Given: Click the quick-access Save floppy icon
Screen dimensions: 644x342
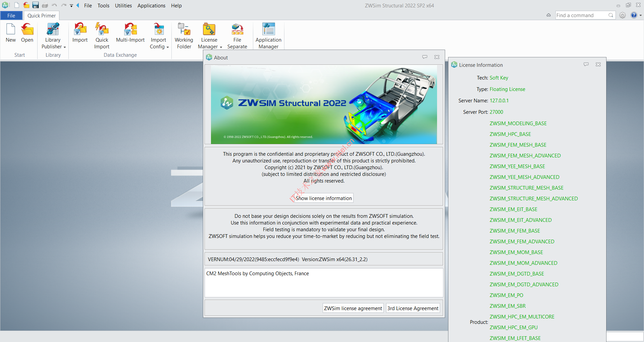Looking at the screenshot, I should (36, 5).
